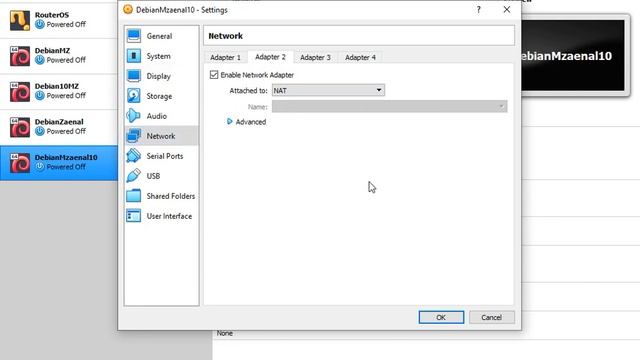This screenshot has width=640, height=360.
Task: Click Powered Off status under DebianZaenal
Action: coord(66,131)
